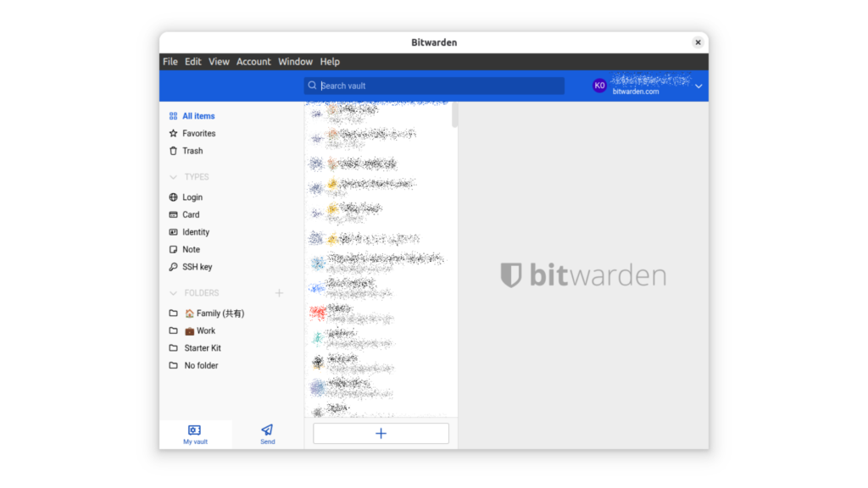Open the Help menu
The image size is (868, 488).
tap(330, 61)
